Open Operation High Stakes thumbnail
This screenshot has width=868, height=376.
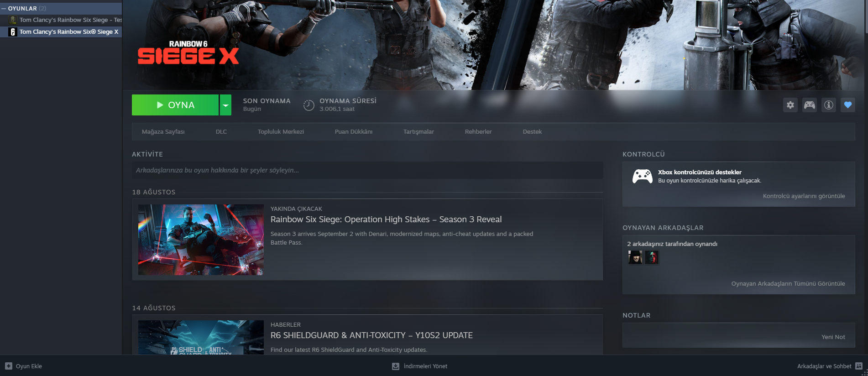coord(201,240)
